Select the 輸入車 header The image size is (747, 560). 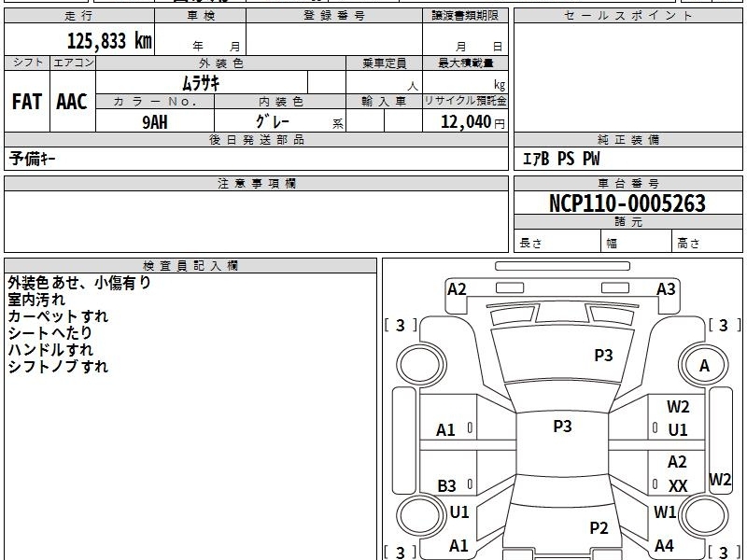tap(384, 102)
